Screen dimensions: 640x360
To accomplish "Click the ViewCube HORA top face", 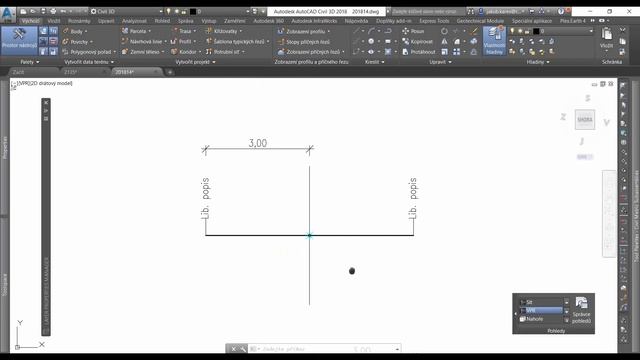I will [x=584, y=120].
